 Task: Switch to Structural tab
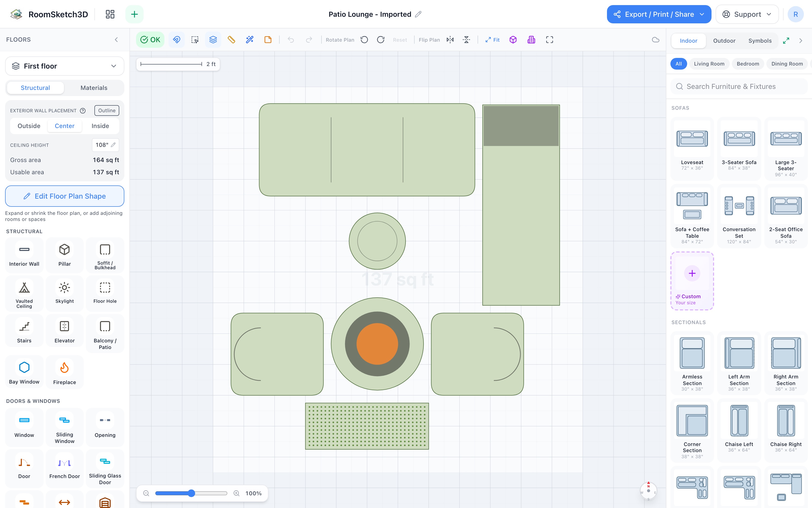click(35, 88)
